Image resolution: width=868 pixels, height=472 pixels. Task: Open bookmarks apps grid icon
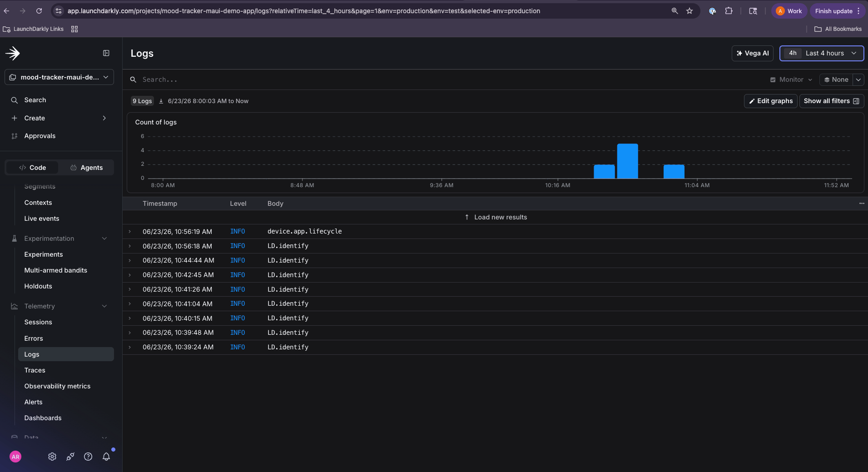tap(74, 29)
